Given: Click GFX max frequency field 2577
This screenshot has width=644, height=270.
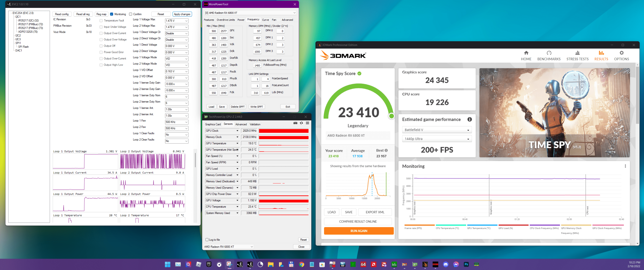Looking at the screenshot, I should coord(224,31).
